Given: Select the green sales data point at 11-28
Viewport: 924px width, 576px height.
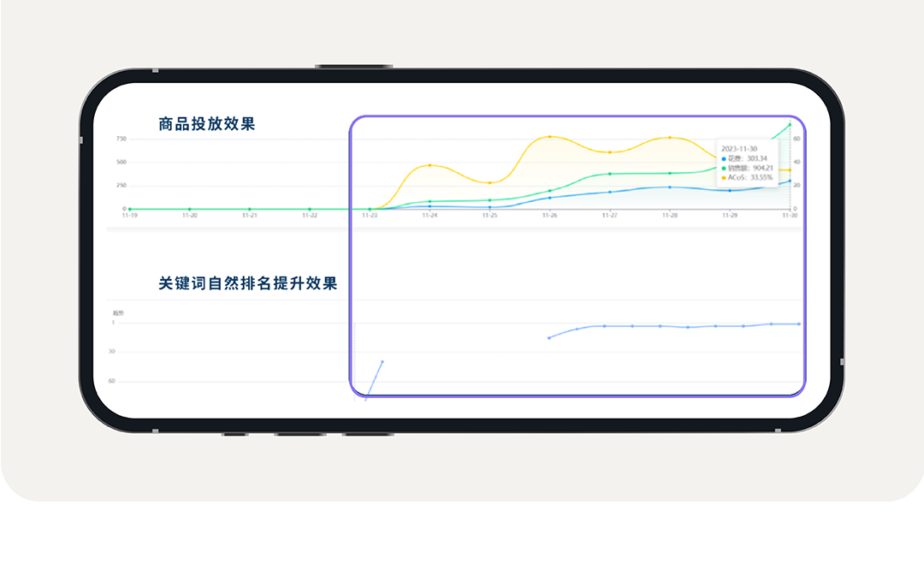Looking at the screenshot, I should (x=669, y=174).
